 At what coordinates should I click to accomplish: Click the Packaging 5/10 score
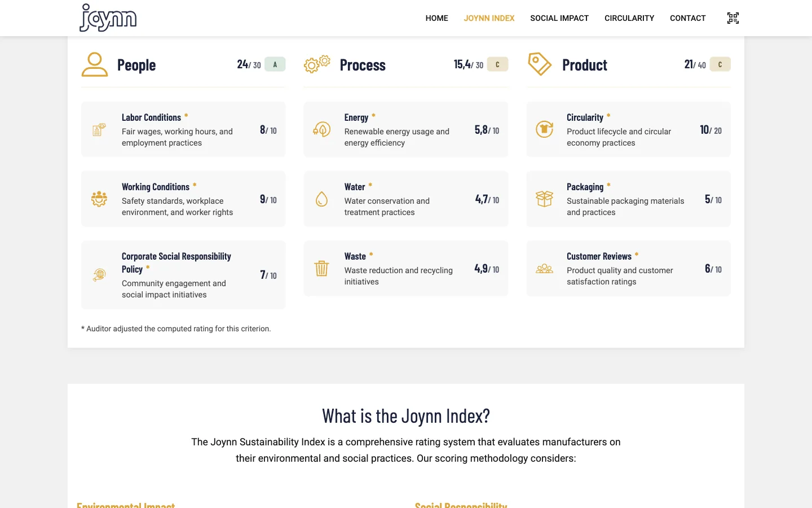tap(713, 199)
